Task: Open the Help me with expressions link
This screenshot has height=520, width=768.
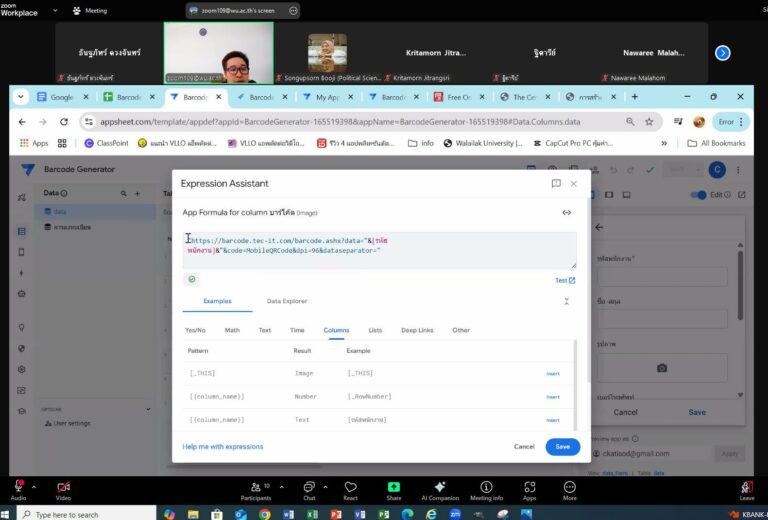Action: [223, 447]
